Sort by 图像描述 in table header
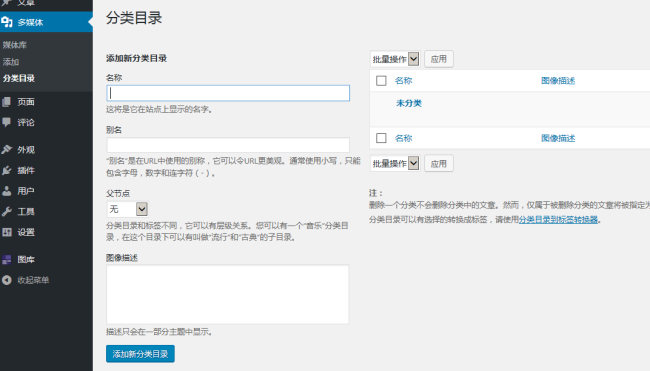Viewport: 650px width, 371px height. tap(558, 81)
